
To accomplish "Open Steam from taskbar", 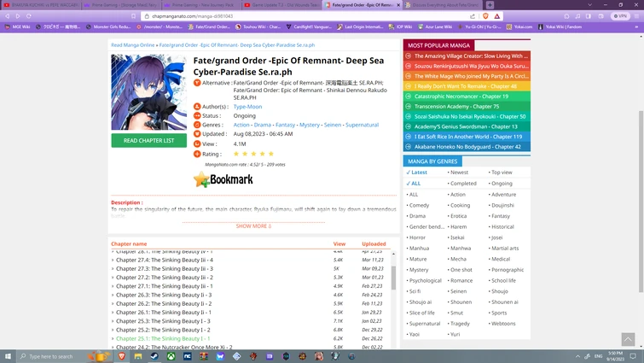I will tap(154, 356).
